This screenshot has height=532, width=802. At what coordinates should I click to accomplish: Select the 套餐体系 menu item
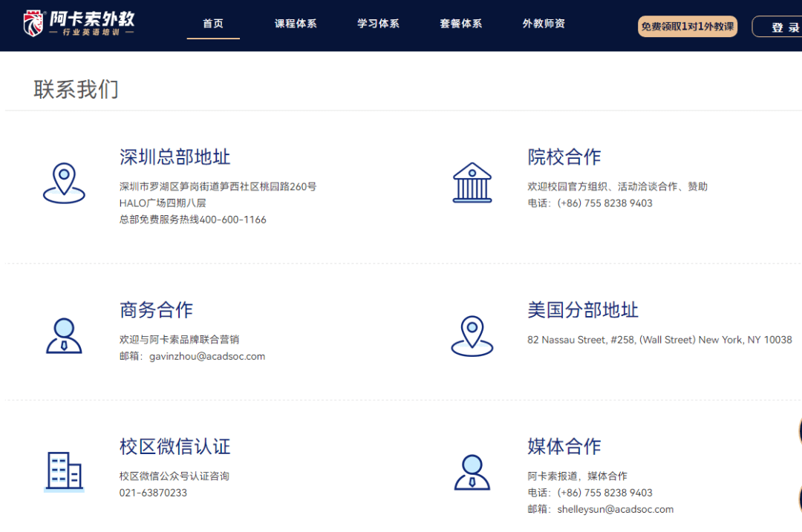460,23
